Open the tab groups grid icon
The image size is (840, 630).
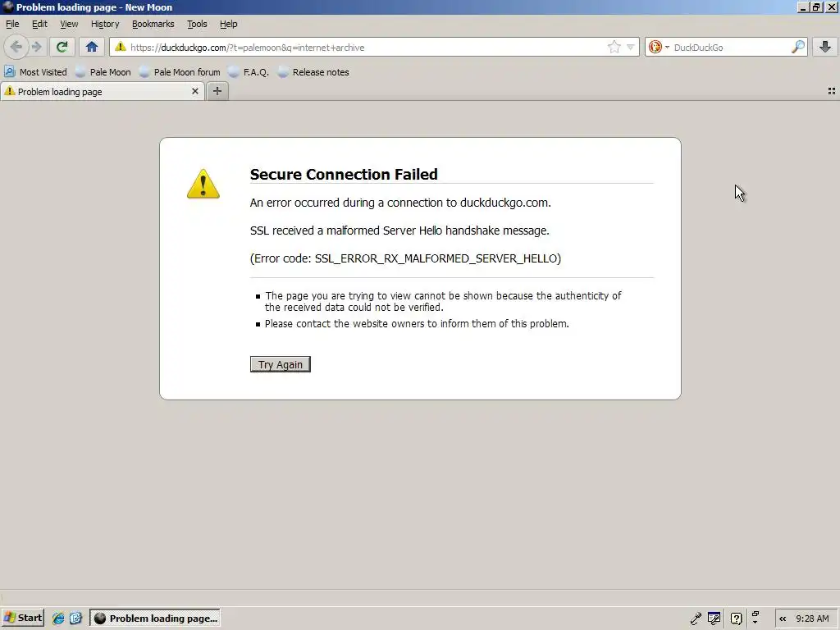[832, 91]
